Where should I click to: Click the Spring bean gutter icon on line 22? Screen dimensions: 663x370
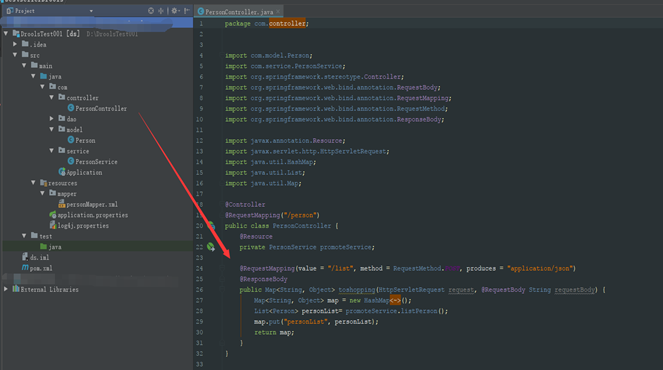(211, 247)
